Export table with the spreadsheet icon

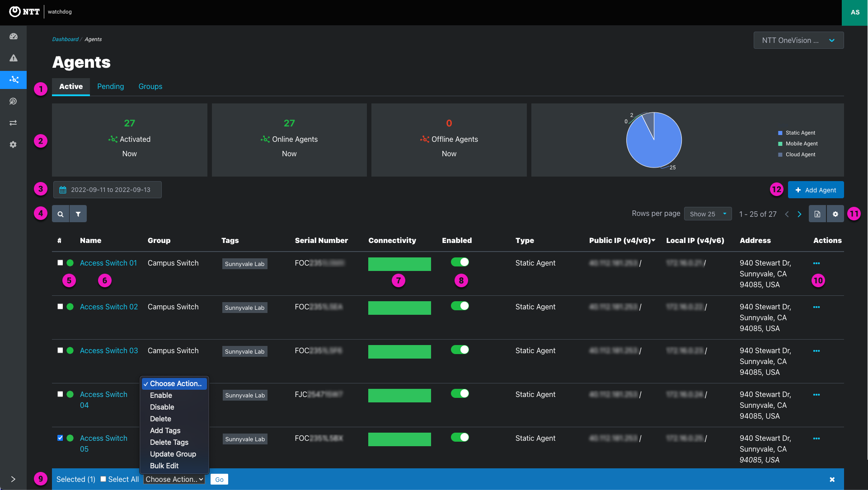pyautogui.click(x=817, y=214)
